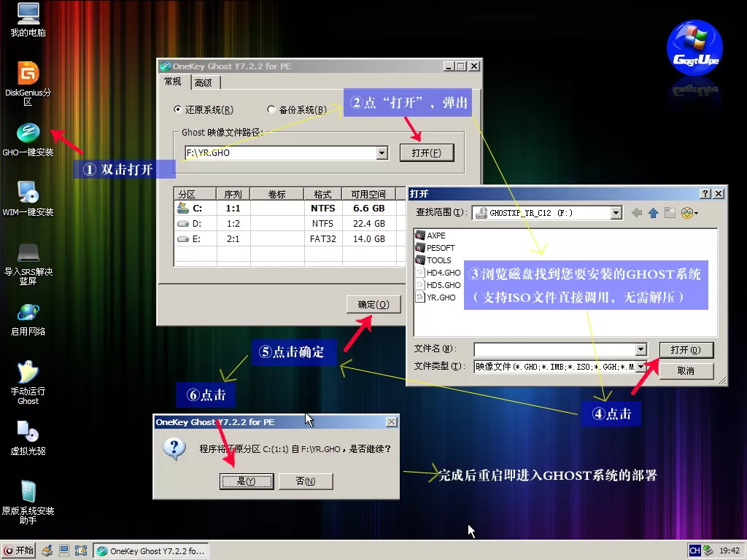Open the 查找范围 drive dropdown
The width and height of the screenshot is (747, 560).
tap(615, 212)
